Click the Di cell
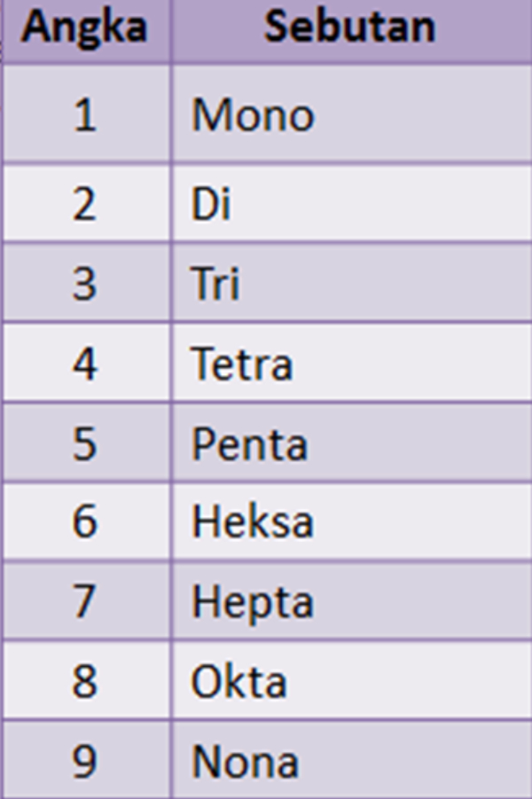 352,203
